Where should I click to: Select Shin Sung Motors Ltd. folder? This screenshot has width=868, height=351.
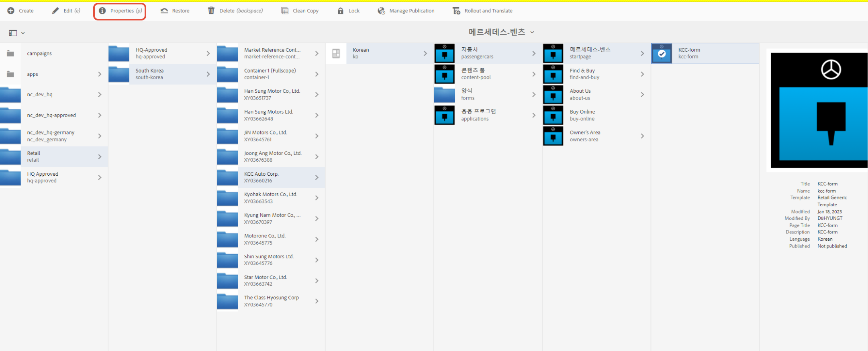271,260
